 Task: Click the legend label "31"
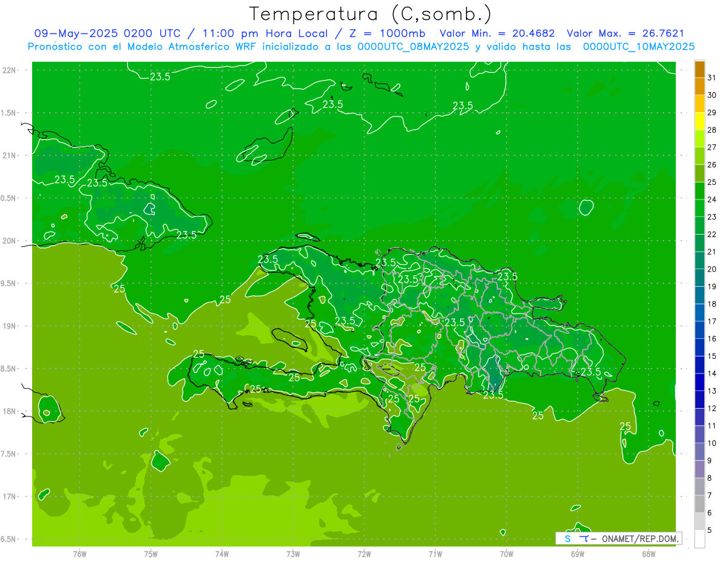coord(712,78)
